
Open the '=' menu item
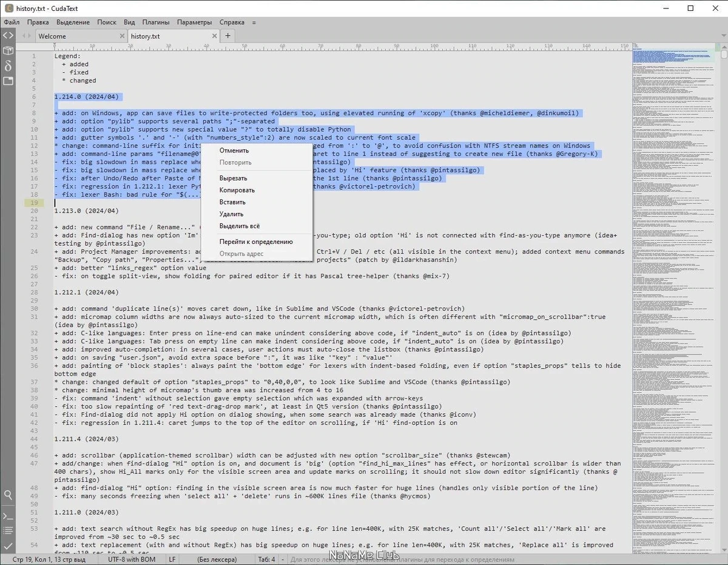[254, 22]
